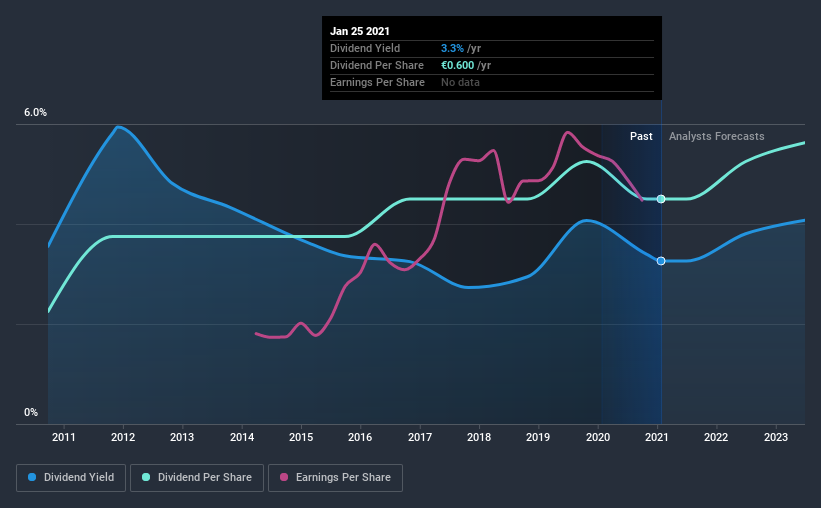Click the 'Jan 25 2021' tooltip date
Image resolution: width=821 pixels, height=508 pixels.
point(360,31)
